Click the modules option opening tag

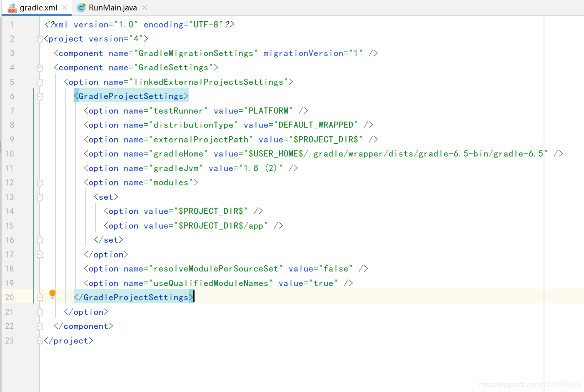point(141,182)
